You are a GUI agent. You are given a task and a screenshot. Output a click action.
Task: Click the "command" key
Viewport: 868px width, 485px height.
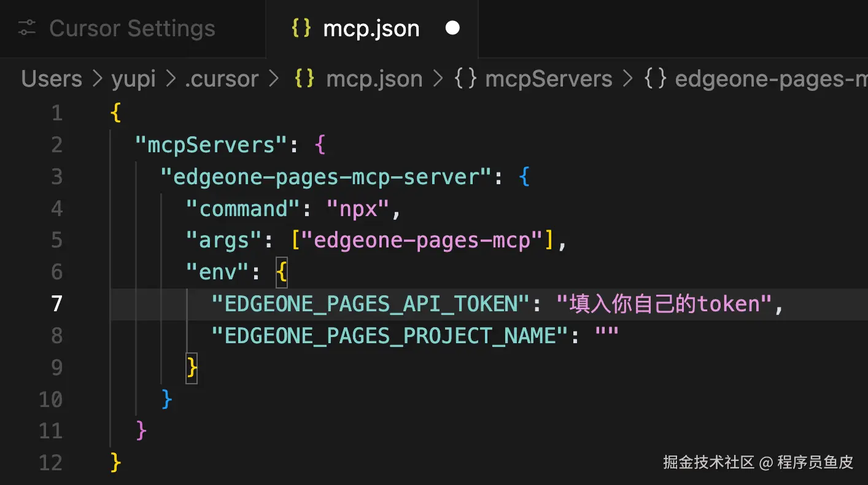click(244, 209)
